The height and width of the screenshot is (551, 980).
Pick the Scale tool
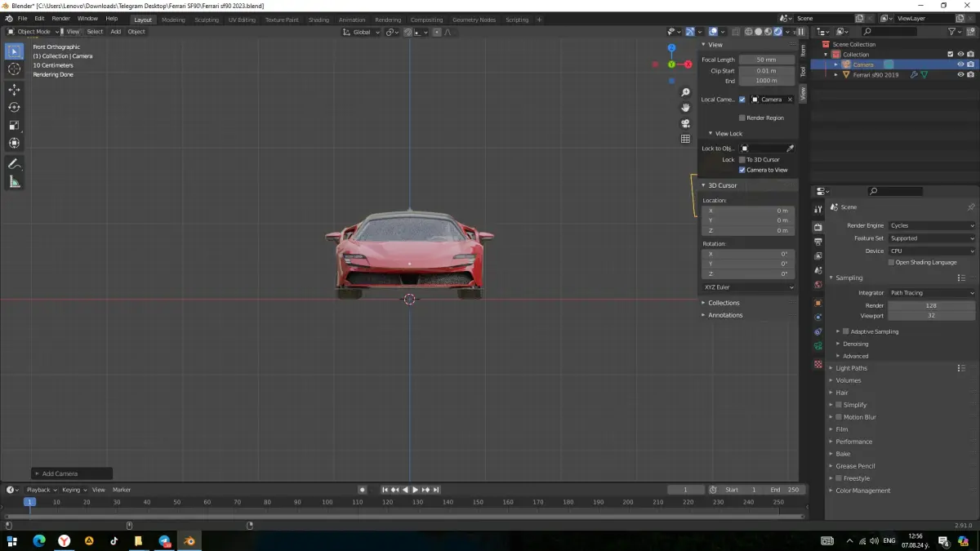click(x=14, y=125)
